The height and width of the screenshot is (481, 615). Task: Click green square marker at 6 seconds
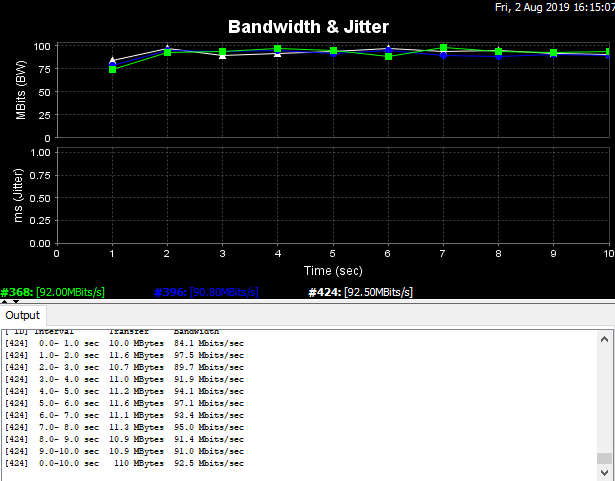(388, 57)
